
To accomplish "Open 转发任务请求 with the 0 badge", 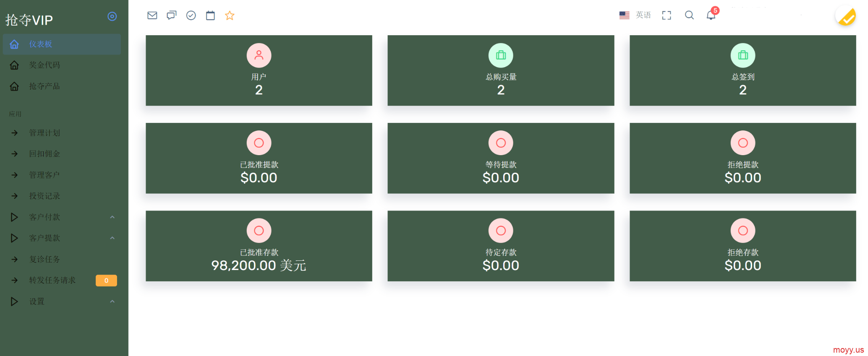I will (x=62, y=280).
